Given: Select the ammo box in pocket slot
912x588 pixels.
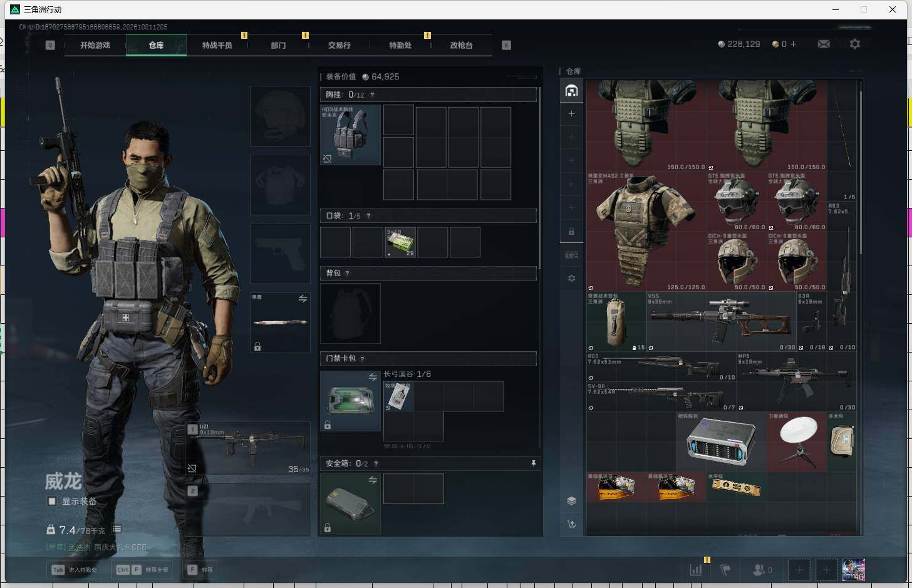Looking at the screenshot, I should pyautogui.click(x=400, y=242).
